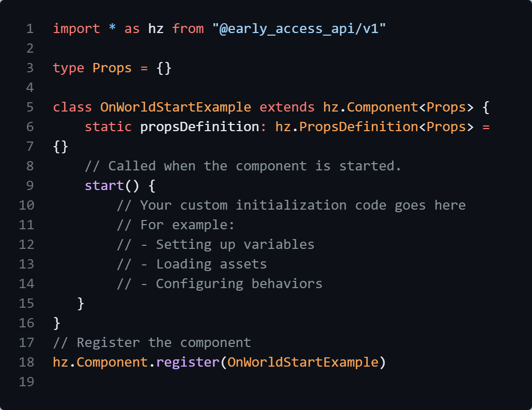
Task: Click the 'Your custom initialization code' comment
Action: (291, 205)
